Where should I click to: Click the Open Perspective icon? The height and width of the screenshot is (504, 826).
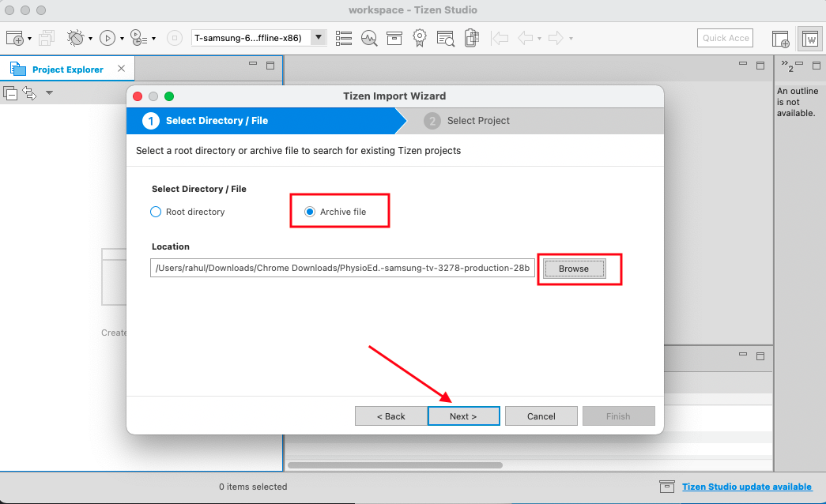coord(781,39)
